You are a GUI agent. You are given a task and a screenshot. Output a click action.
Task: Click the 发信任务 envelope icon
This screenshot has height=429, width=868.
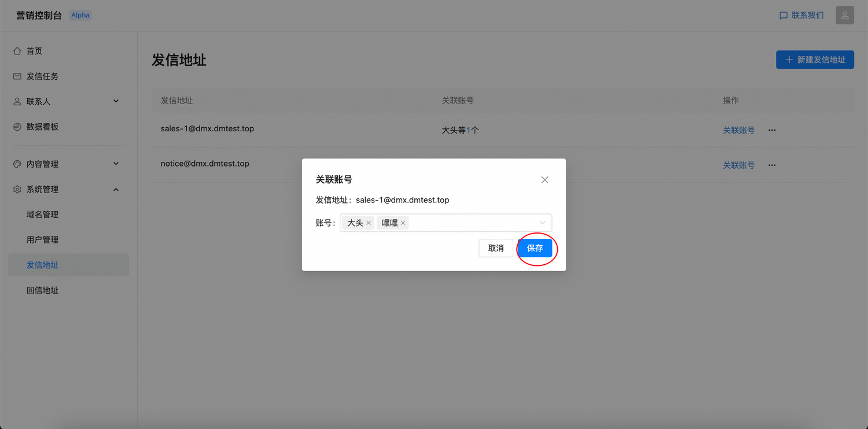pos(17,76)
